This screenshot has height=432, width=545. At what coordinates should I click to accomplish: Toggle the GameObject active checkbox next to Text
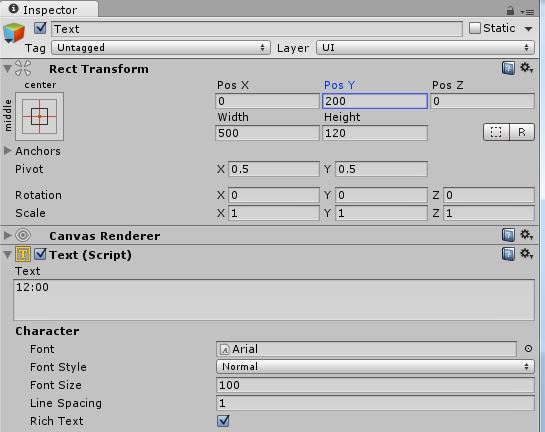click(40, 28)
